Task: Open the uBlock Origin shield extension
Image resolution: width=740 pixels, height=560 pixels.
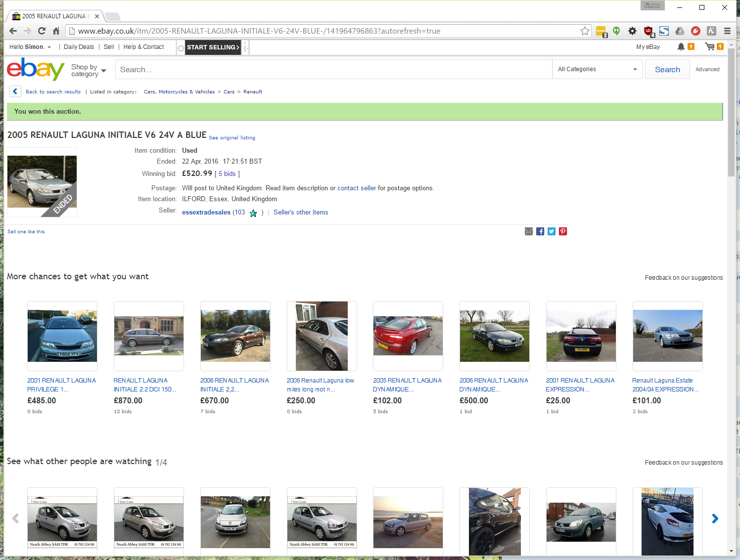Action: 648,31
